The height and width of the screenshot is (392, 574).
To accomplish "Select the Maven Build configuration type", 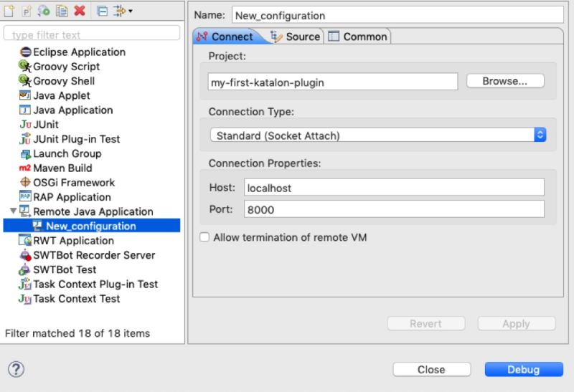I will click(62, 168).
